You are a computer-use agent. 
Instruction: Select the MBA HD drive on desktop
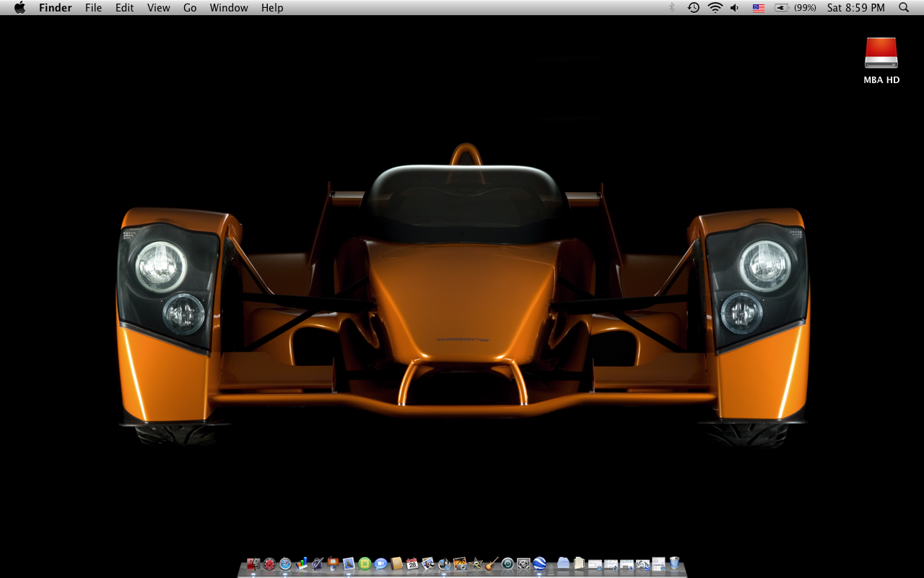[x=881, y=61]
